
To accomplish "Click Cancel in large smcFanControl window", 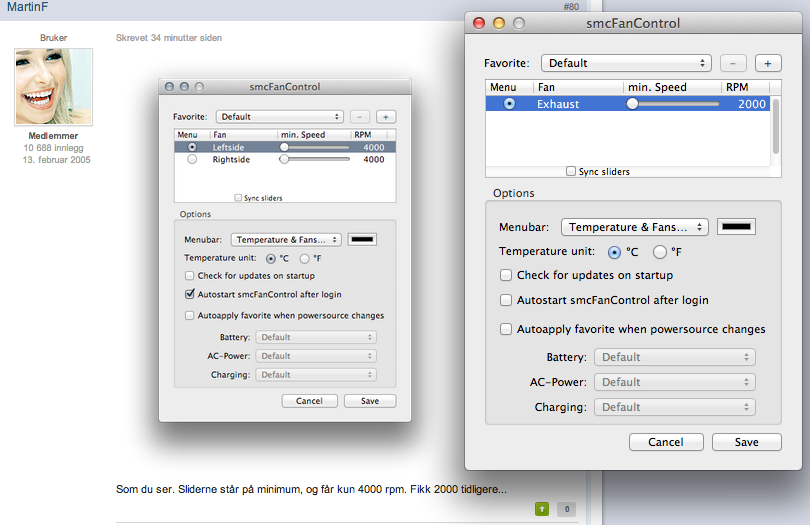I will (666, 442).
